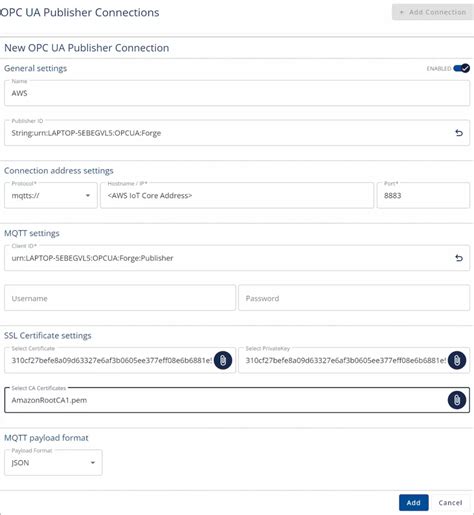
Task: Reset the Client ID with undo icon
Action: pyautogui.click(x=459, y=258)
